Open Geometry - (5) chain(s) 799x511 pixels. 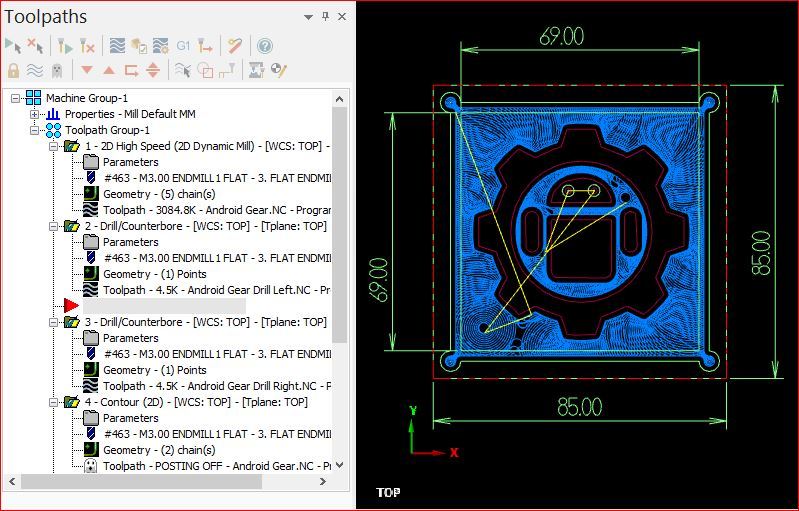pyautogui.click(x=159, y=194)
